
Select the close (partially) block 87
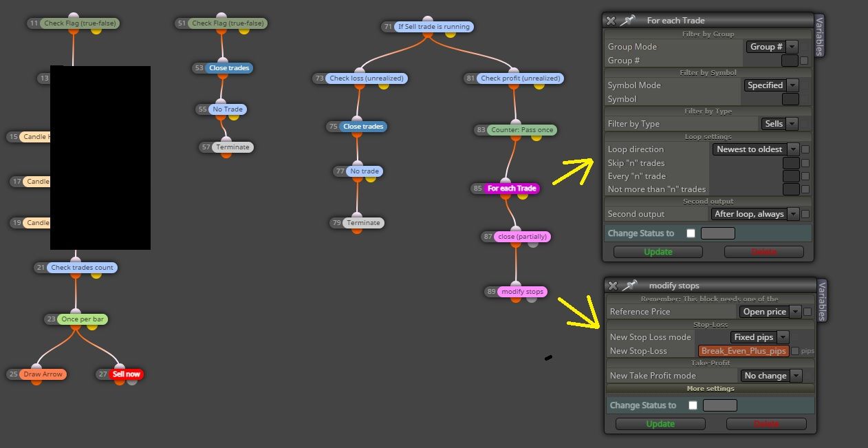point(523,237)
